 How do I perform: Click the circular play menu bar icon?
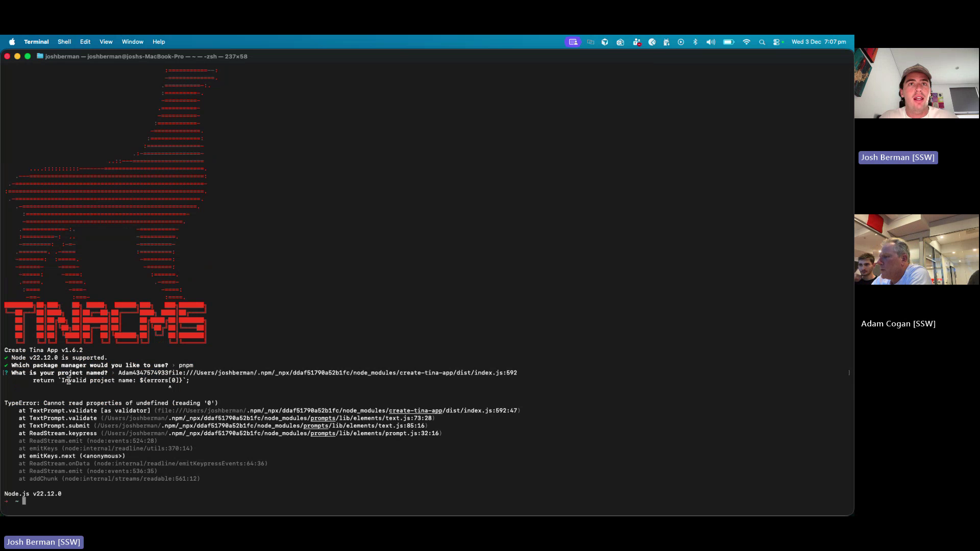[681, 42]
